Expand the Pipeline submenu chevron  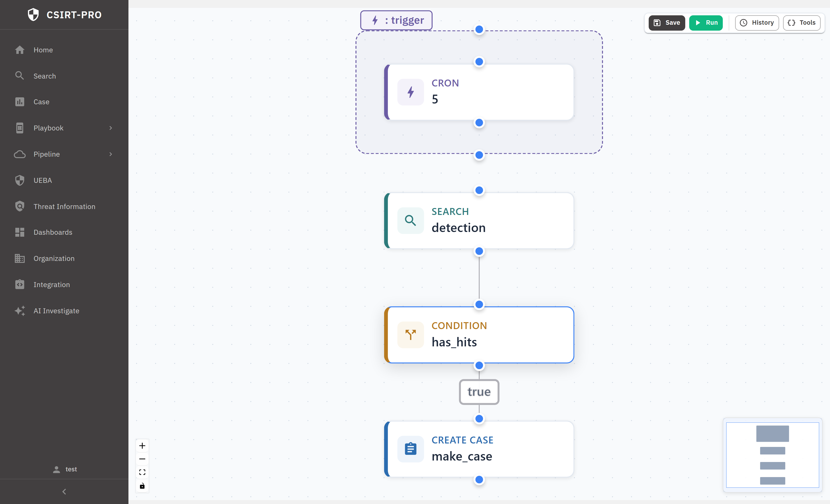(x=110, y=154)
